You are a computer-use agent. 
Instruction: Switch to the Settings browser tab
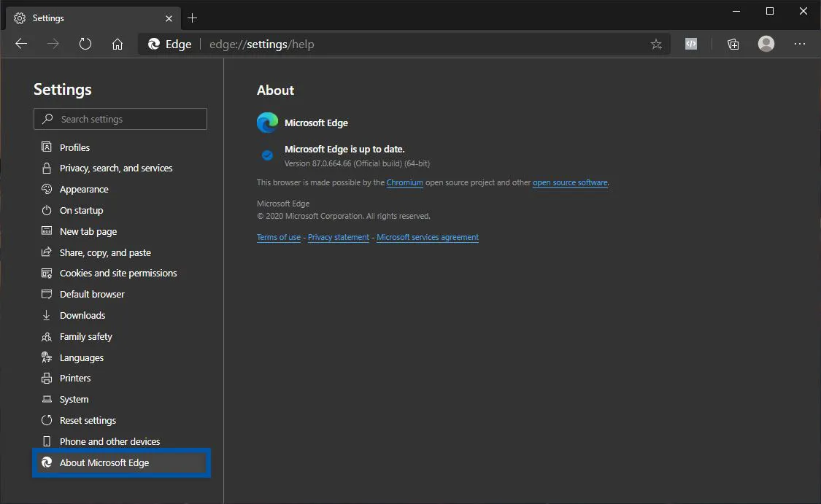pos(88,18)
